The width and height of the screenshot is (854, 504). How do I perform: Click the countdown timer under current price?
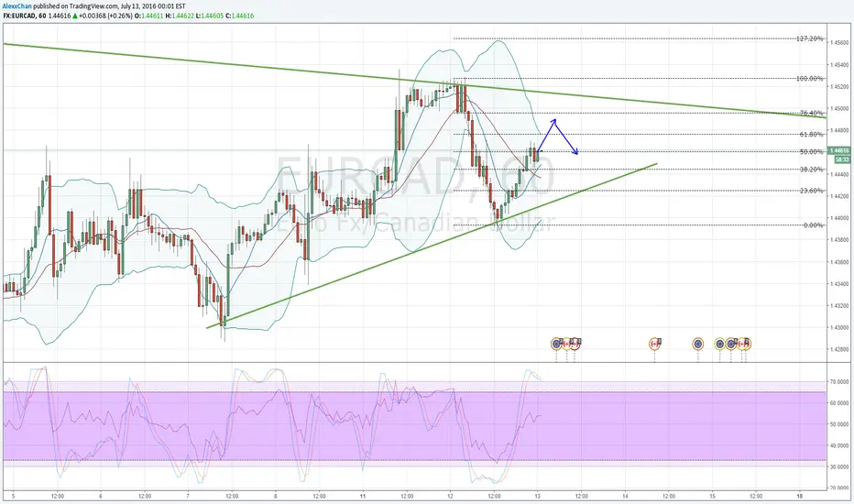[841, 159]
